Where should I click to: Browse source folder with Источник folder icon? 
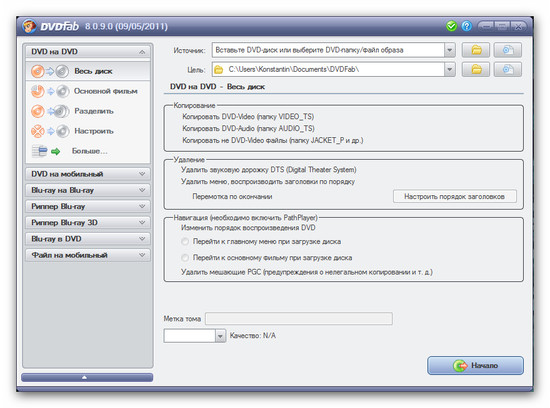(x=476, y=50)
